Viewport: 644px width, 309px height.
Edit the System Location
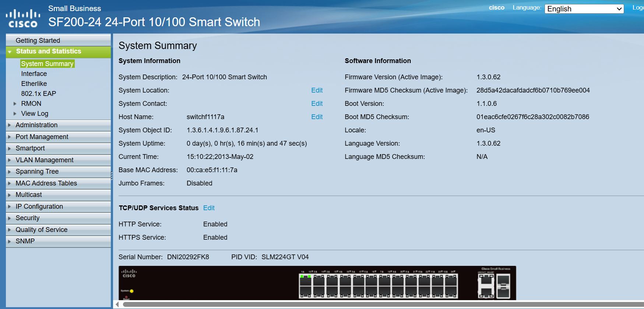pyautogui.click(x=317, y=90)
